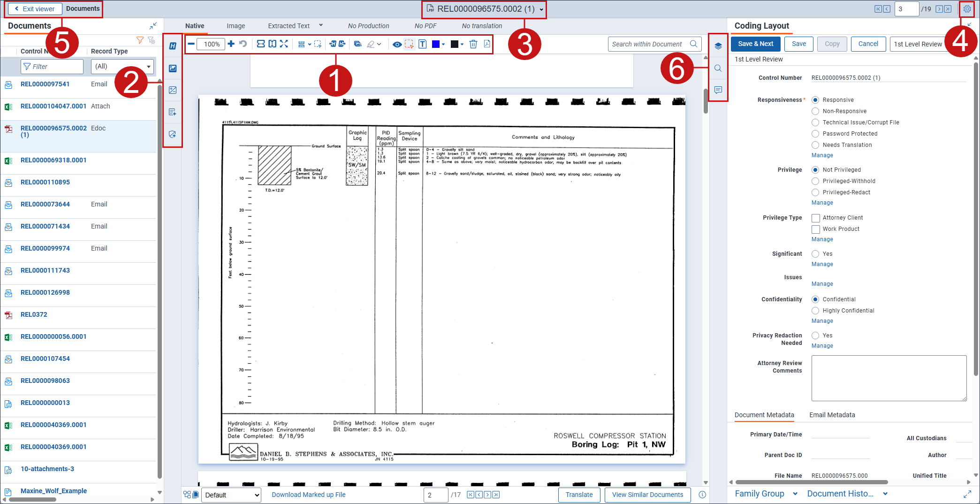Open the AI shield icon in left rail
Viewport: 980px width, 504px height.
(x=173, y=134)
